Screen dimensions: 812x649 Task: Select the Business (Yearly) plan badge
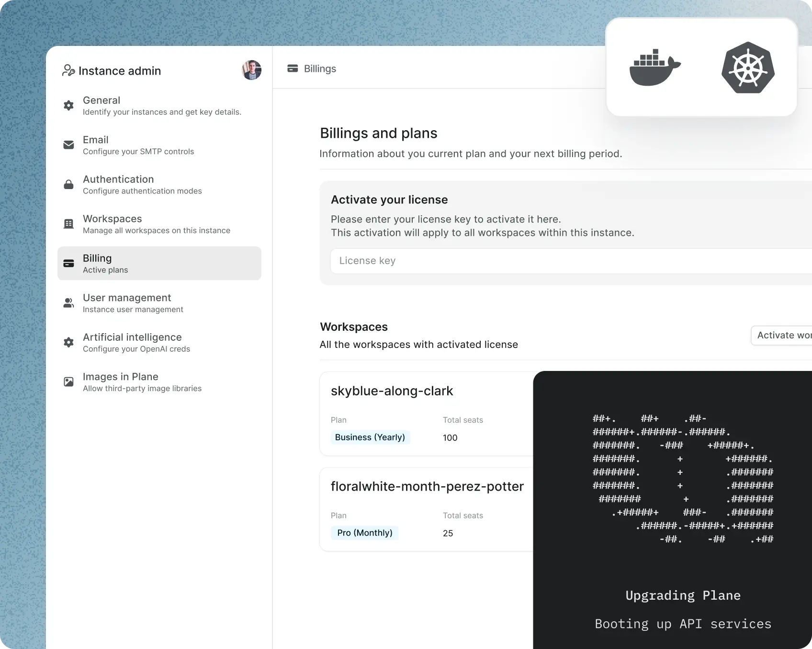pos(370,437)
